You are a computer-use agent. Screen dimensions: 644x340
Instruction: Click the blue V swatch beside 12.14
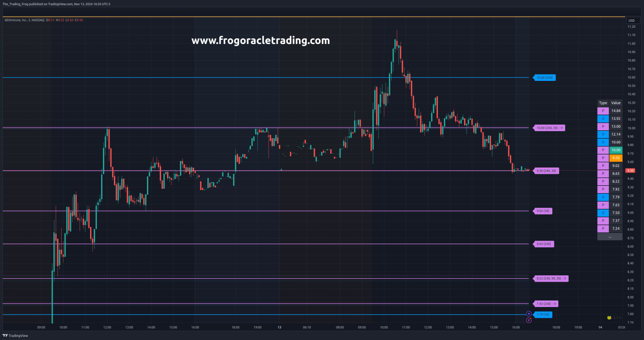click(603, 134)
